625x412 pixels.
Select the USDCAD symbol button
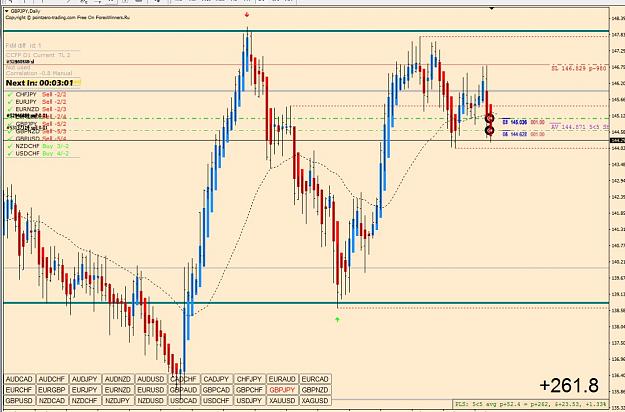(x=183, y=400)
